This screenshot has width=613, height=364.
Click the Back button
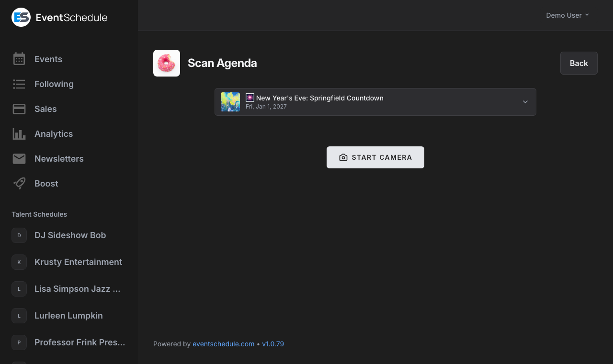tap(579, 63)
